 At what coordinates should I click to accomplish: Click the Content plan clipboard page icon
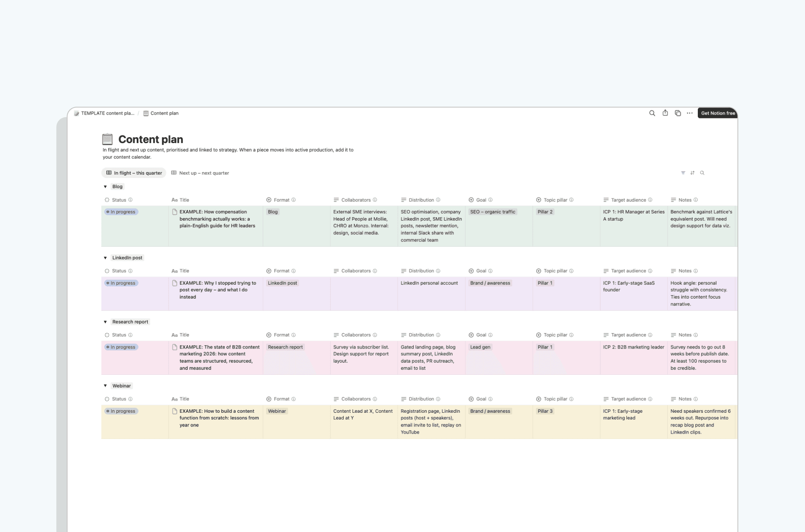pyautogui.click(x=108, y=139)
